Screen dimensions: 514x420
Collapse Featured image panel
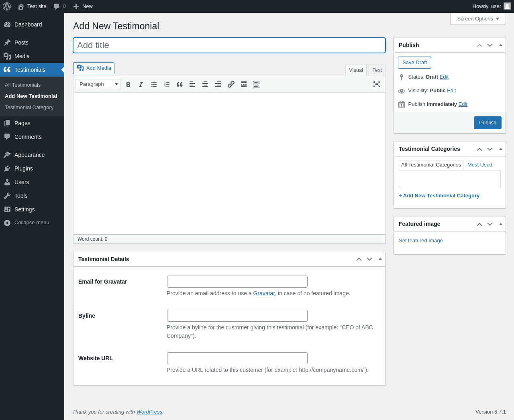coord(501,224)
